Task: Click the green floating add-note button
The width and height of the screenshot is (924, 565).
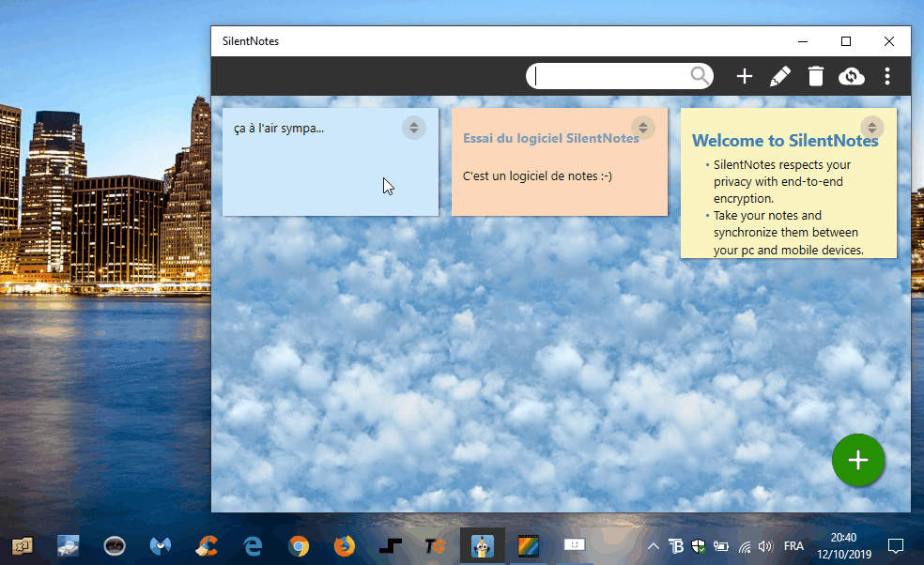Action: tap(858, 460)
